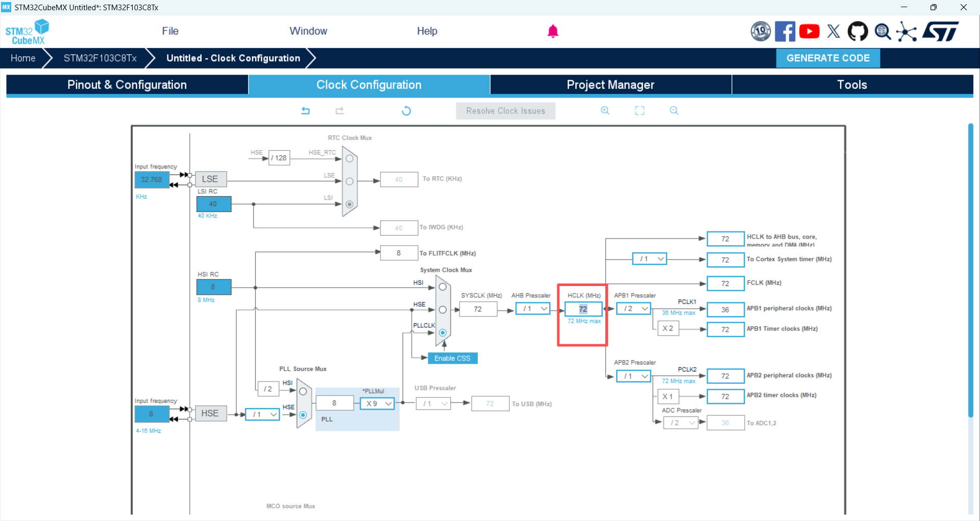This screenshot has width=980, height=521.
Task: Click the LSE input frequency 32.768 field
Action: pyautogui.click(x=152, y=180)
